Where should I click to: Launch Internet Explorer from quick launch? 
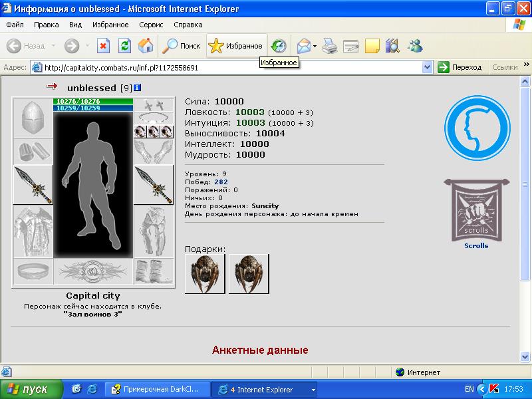click(92, 389)
